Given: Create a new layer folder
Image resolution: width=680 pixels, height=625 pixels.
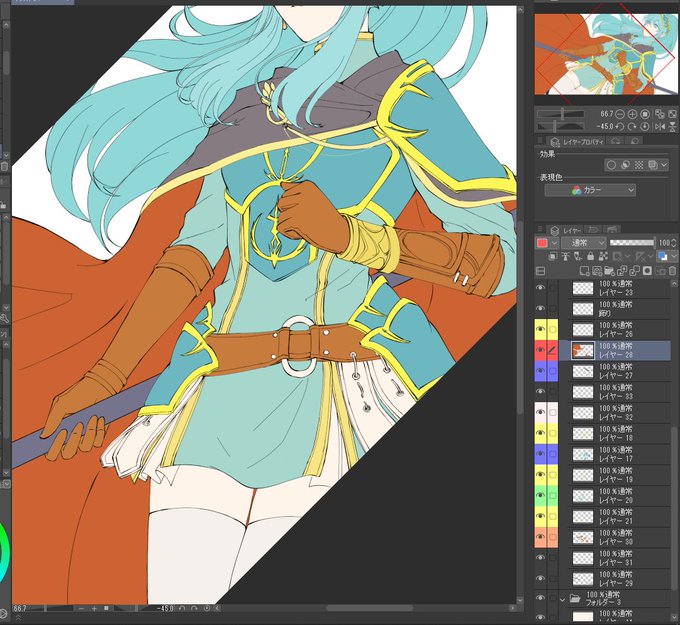Looking at the screenshot, I should pyautogui.click(x=609, y=271).
